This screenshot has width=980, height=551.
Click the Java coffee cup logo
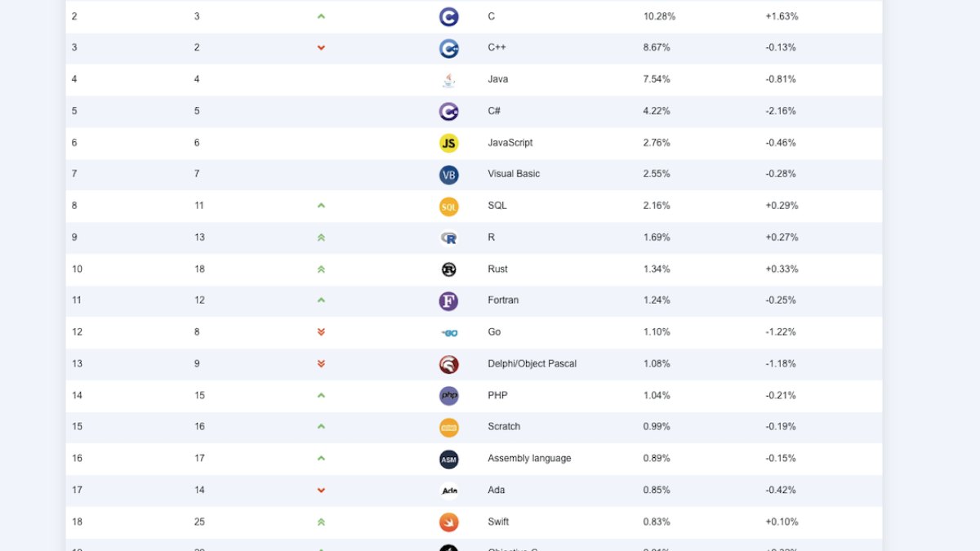(x=448, y=80)
